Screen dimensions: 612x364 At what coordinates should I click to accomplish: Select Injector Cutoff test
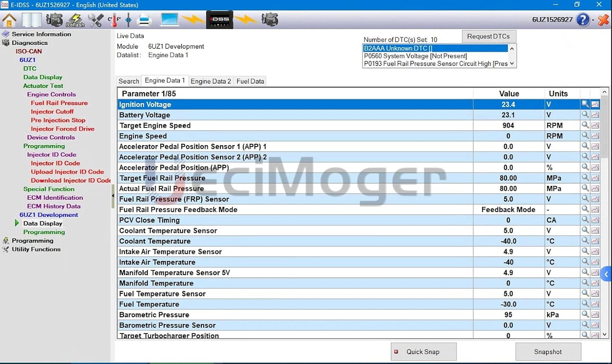click(52, 112)
